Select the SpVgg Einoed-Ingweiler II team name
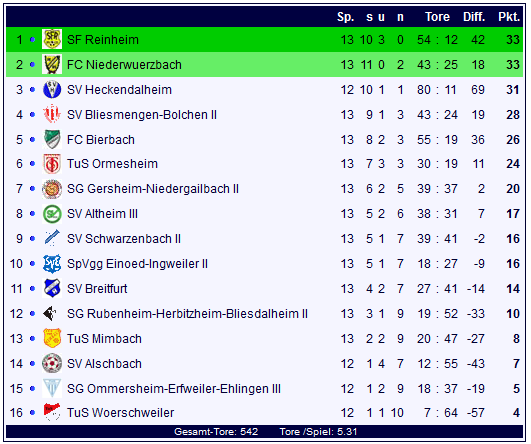Viewport: 531px width, 444px height. point(137,264)
